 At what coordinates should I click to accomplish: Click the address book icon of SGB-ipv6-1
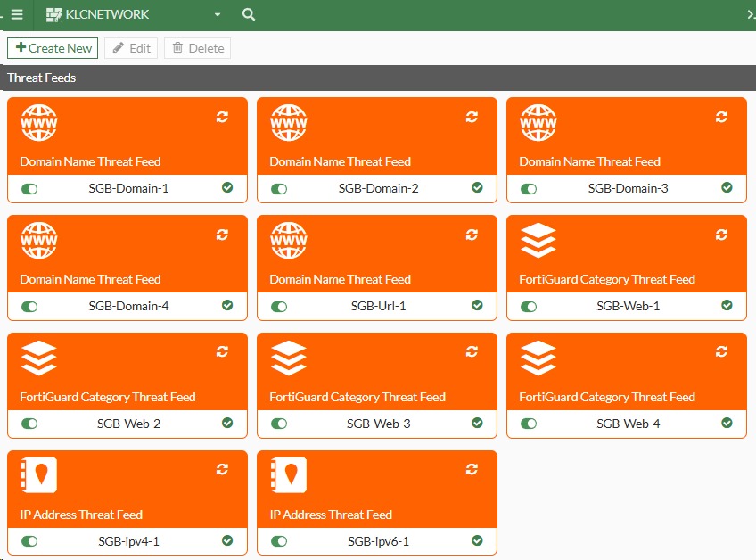click(x=289, y=475)
